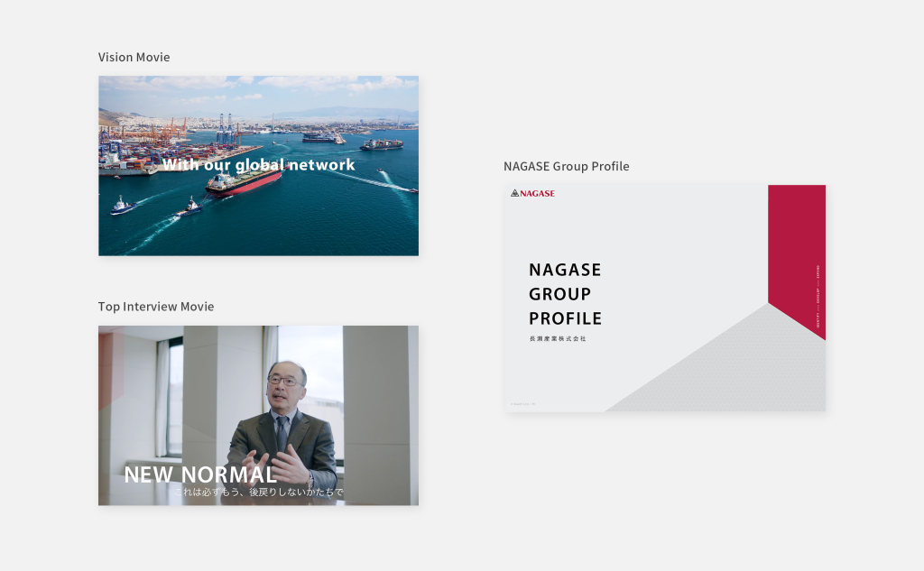Screen dimensions: 924x571
Task: Click the NAGASE logo on the profile cover
Action: tap(532, 193)
